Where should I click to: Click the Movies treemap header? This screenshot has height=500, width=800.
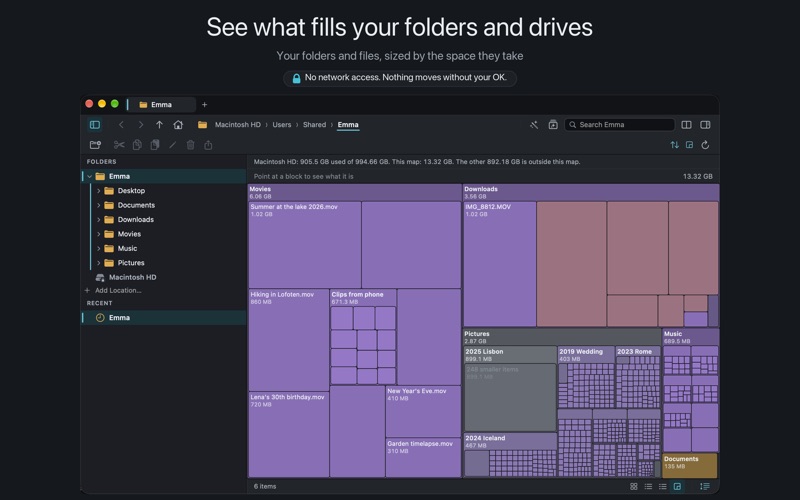(x=355, y=192)
